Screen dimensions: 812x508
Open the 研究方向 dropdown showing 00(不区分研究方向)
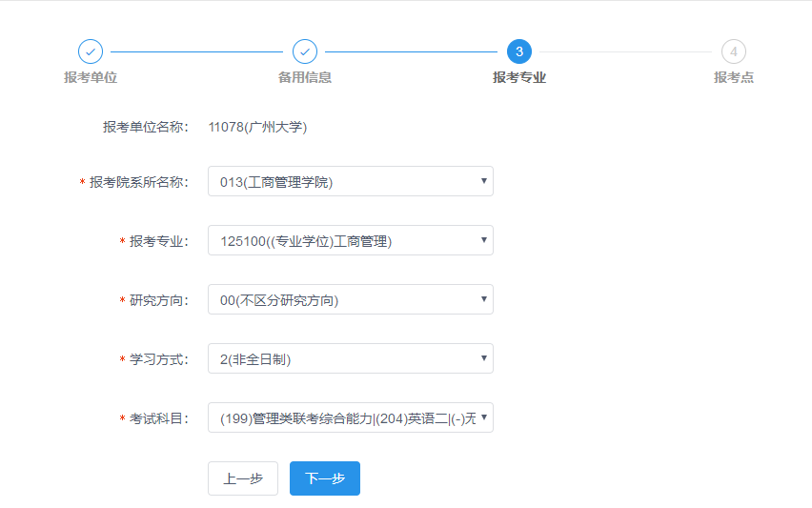point(350,299)
